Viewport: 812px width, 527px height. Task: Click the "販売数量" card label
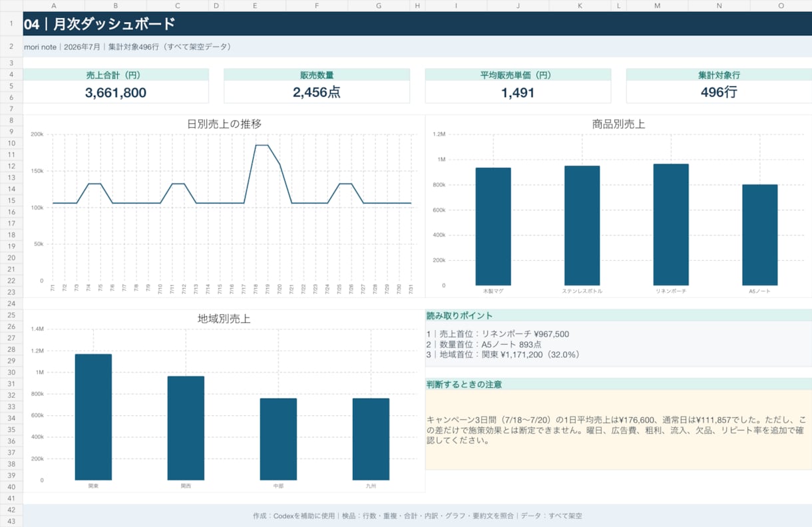(317, 75)
